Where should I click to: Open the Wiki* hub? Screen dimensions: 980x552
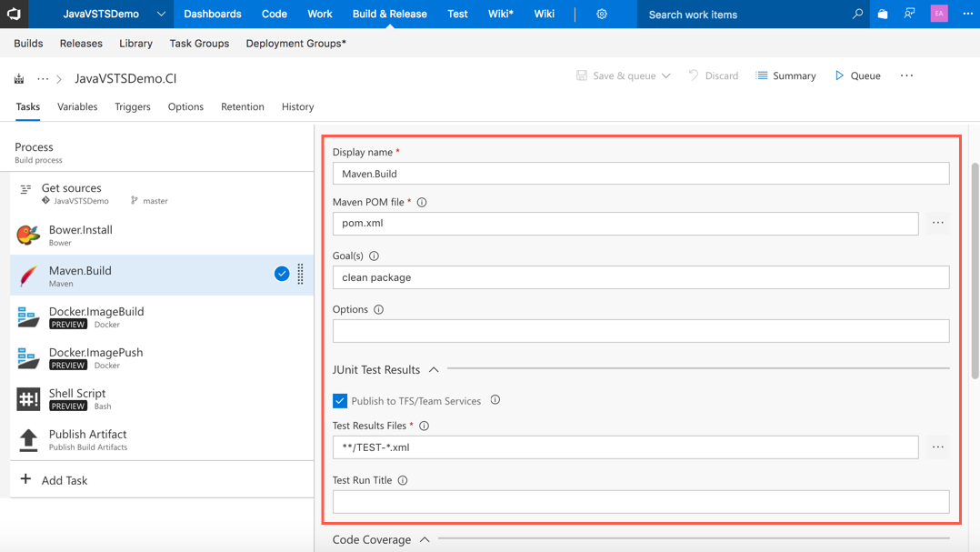[x=501, y=14]
